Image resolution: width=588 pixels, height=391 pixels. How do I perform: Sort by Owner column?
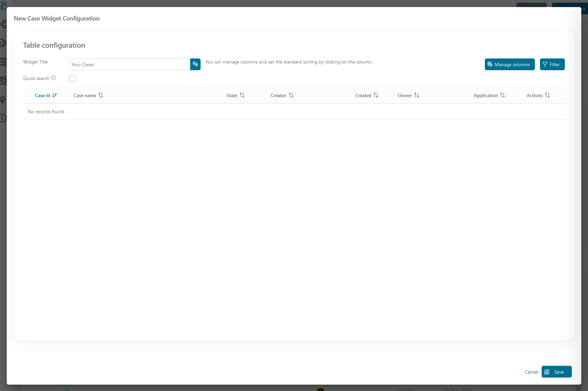[417, 95]
